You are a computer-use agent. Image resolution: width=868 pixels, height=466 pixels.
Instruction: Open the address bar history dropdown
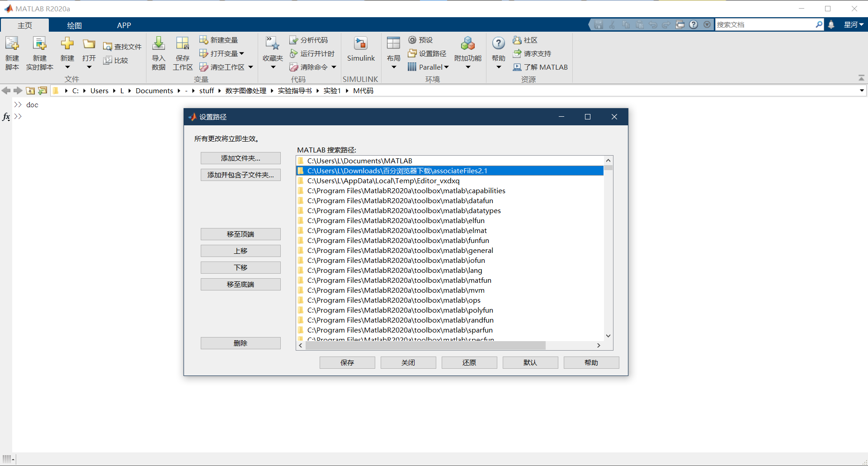click(x=862, y=90)
